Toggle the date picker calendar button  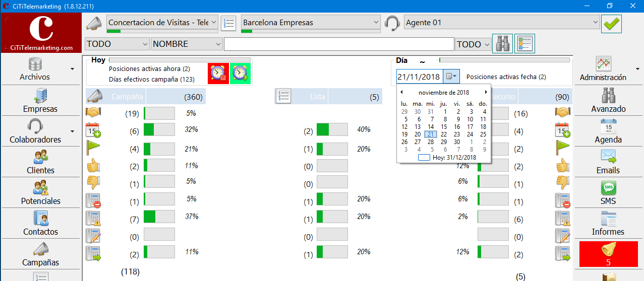(x=451, y=77)
